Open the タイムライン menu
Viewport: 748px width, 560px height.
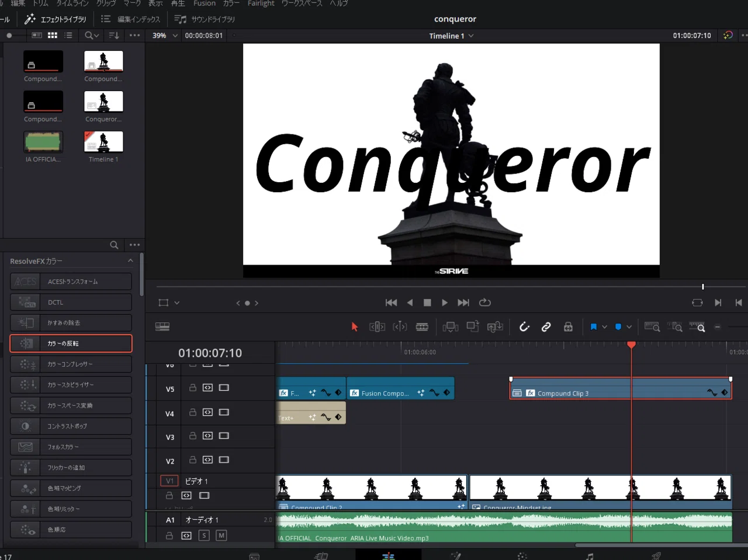pyautogui.click(x=72, y=4)
